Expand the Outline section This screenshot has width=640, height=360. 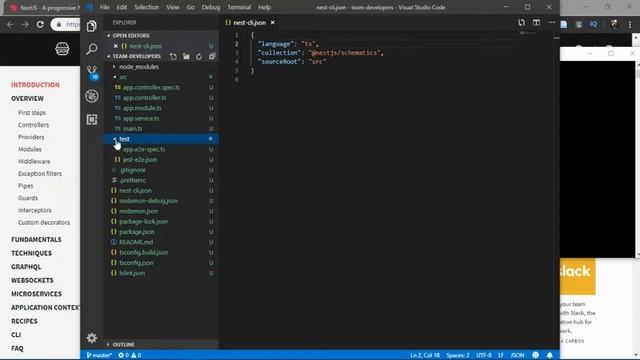tap(108, 344)
